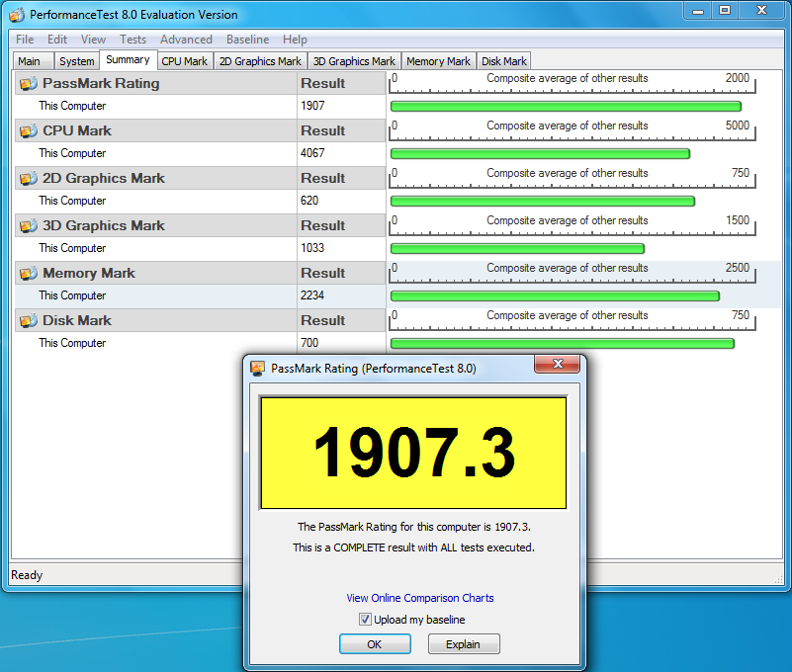Click the yellow 1907.3 score panel
The image size is (792, 672).
coord(413,453)
